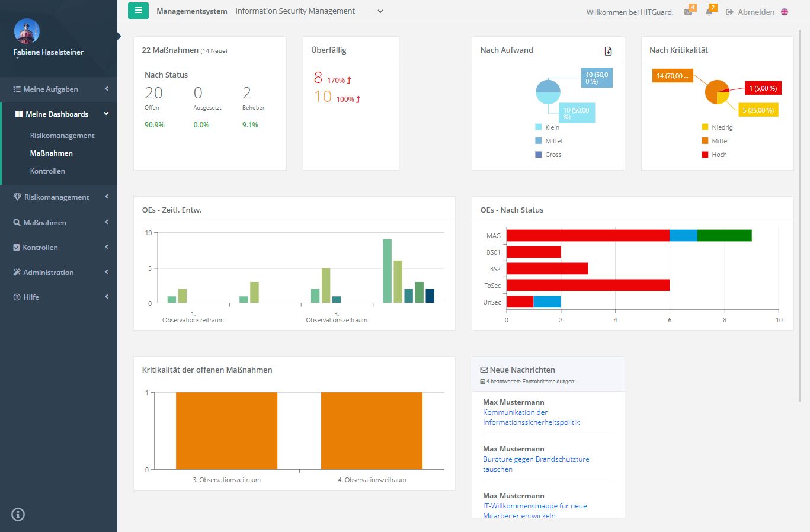
Task: Click the user profile avatar
Action: pyautogui.click(x=27, y=31)
